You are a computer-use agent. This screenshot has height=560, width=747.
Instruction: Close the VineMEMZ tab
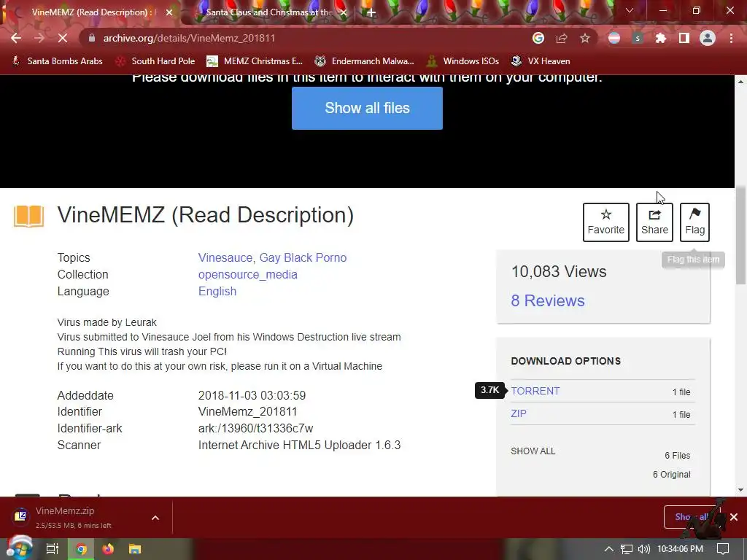(x=169, y=12)
